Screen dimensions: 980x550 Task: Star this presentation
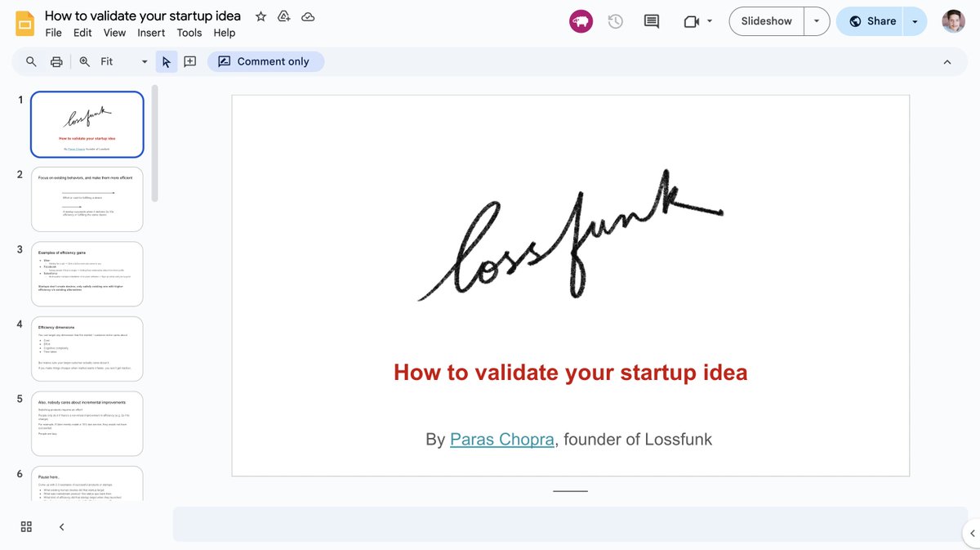click(261, 16)
